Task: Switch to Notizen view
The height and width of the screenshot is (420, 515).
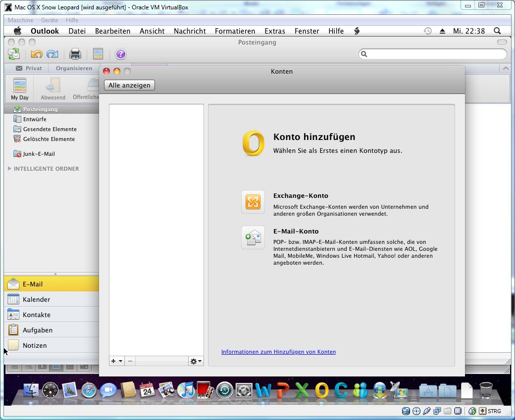Action: coord(51,345)
